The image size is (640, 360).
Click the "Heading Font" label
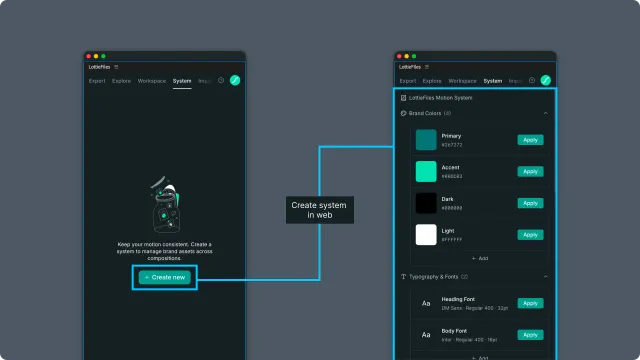pos(458,299)
